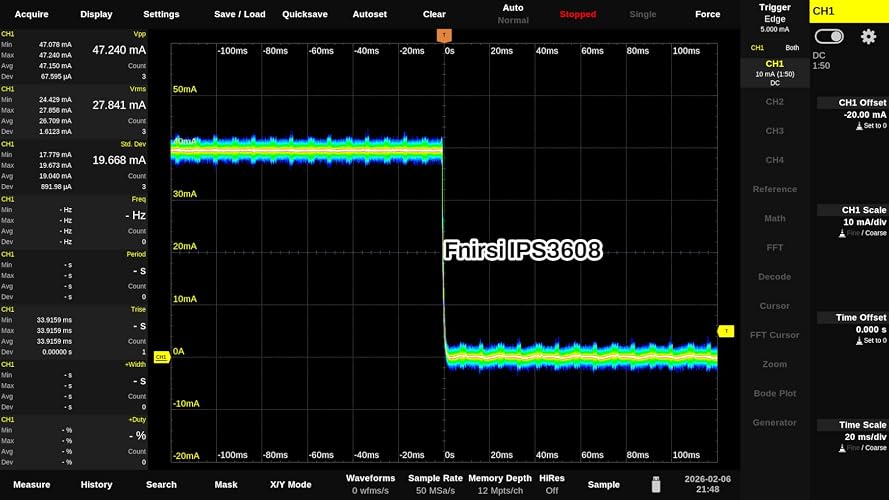Screen dimensions: 889x500
Task: Click the yellow trigger level marker
Action: tap(726, 331)
